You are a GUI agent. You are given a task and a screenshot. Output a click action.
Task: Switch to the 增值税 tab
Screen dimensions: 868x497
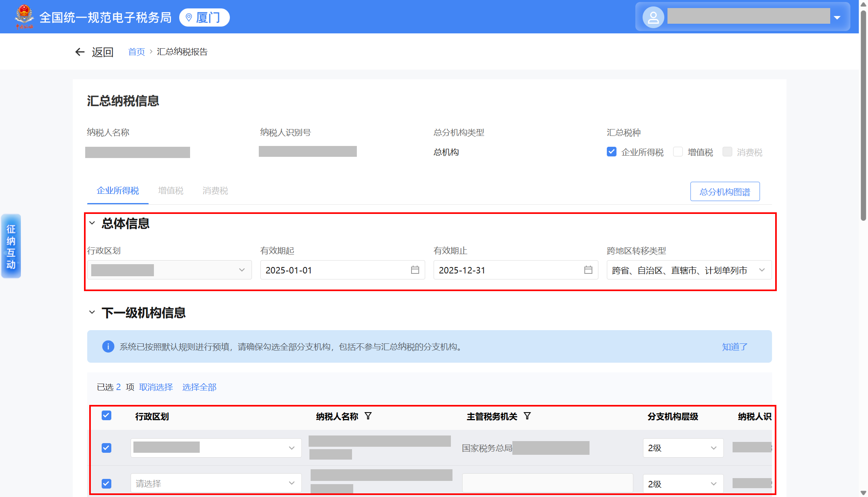tap(170, 191)
